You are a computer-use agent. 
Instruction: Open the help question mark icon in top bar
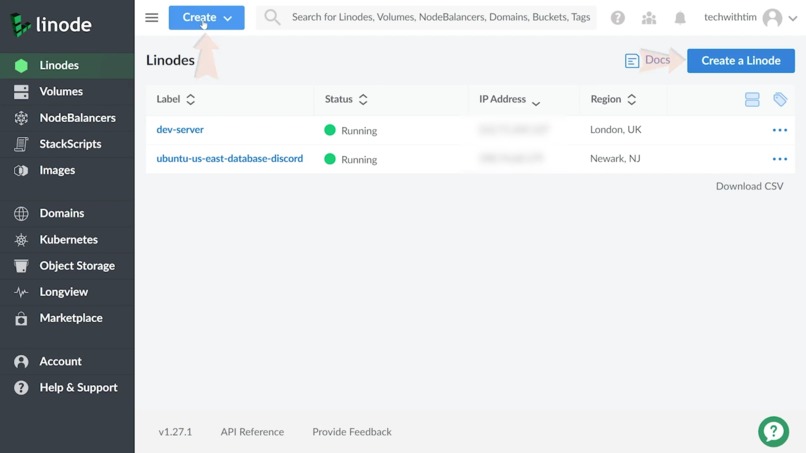tap(618, 18)
